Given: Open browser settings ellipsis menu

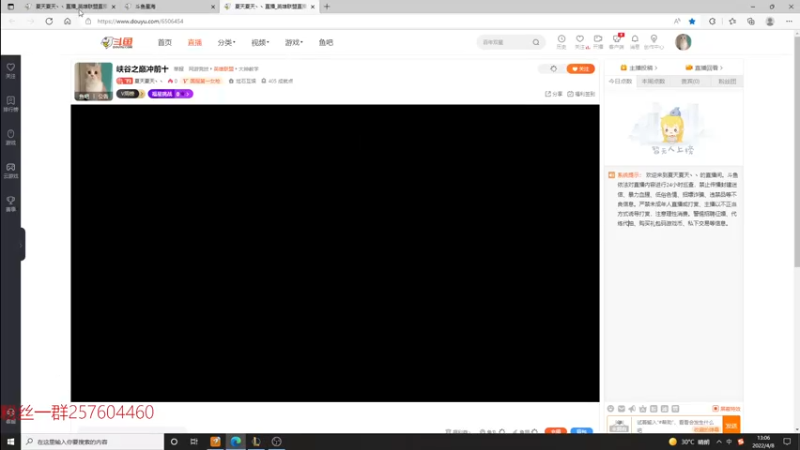Looking at the screenshot, I should (x=789, y=21).
